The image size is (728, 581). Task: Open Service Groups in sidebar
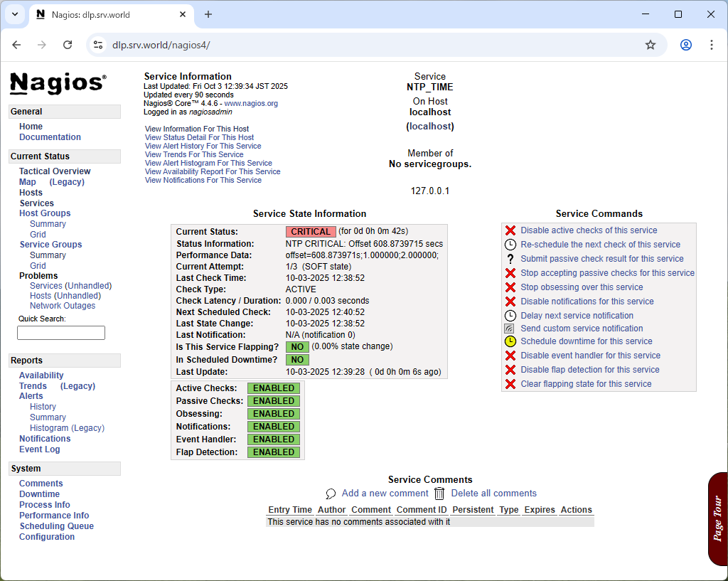click(50, 245)
